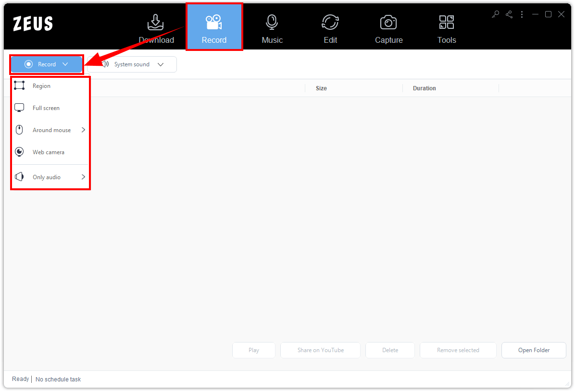Click the share icon in title bar
Screen dimensions: 575x392
point(509,14)
